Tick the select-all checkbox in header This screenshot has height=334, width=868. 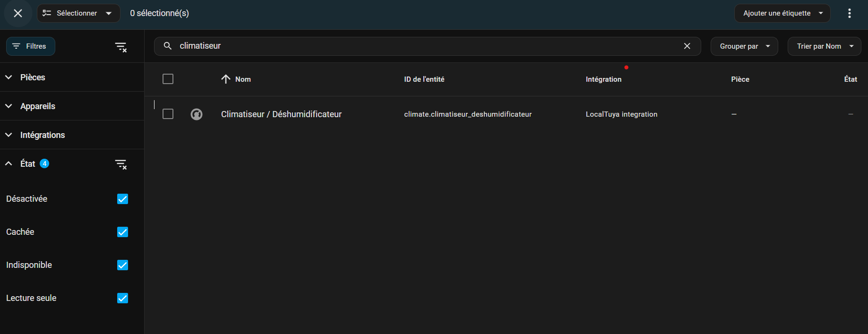click(168, 79)
